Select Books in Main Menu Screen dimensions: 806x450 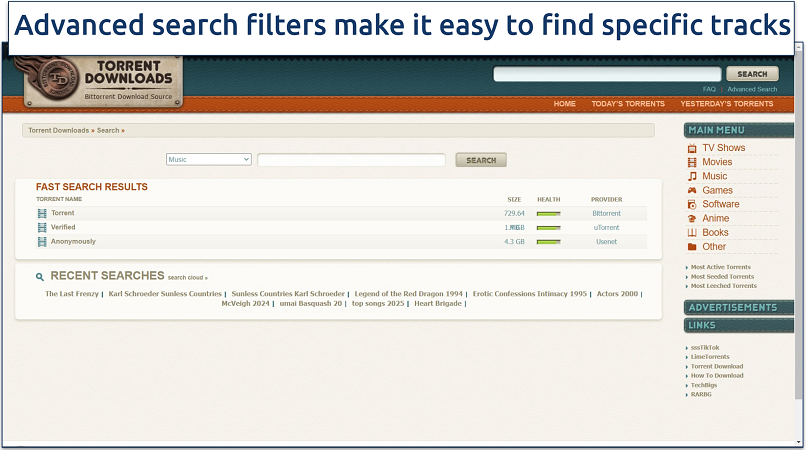[x=715, y=232]
